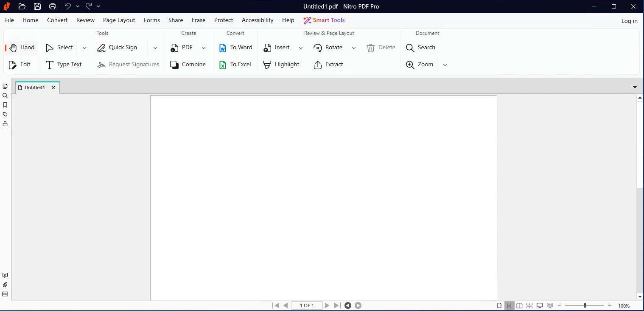Open the Erase ribbon tab
Screen dimensions: 644x311
[x=199, y=20]
